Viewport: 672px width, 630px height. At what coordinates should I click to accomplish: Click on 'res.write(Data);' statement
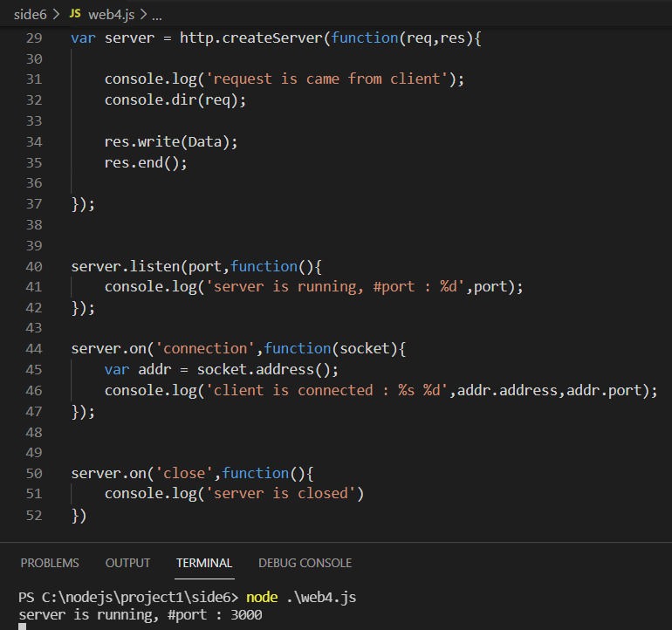[171, 142]
